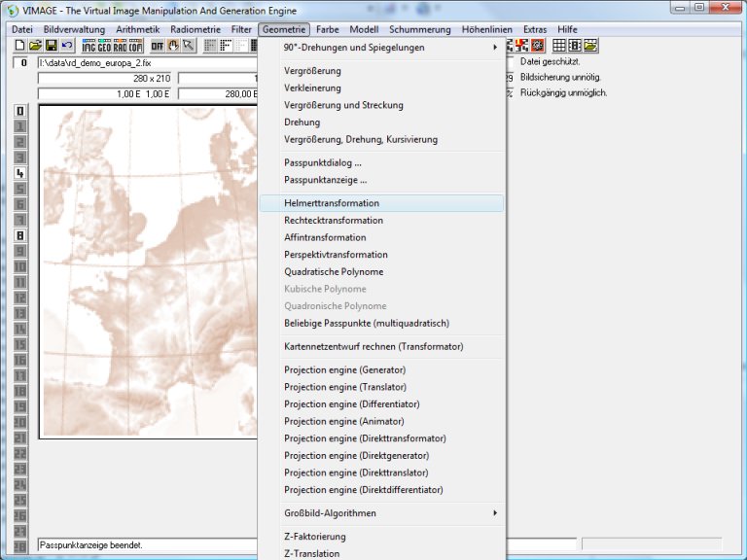
Task: Activate image slot 8 in left column
Action: 19,235
